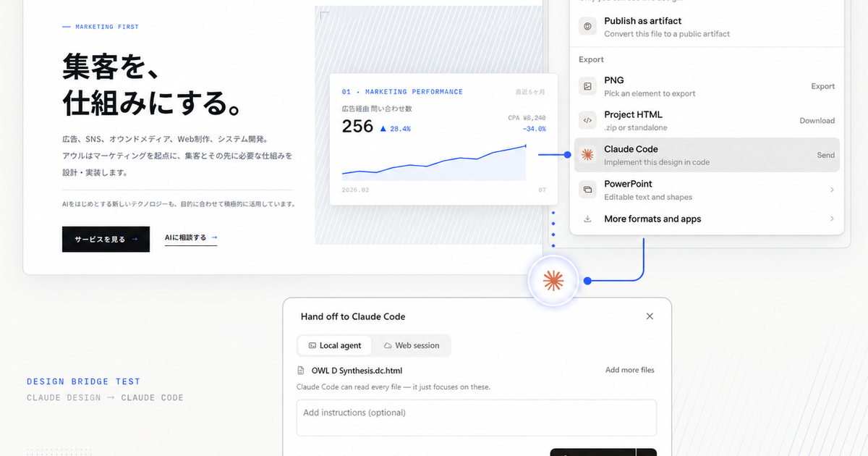The width and height of the screenshot is (868, 456).
Task: Click the Project HTML code icon
Action: pos(587,121)
